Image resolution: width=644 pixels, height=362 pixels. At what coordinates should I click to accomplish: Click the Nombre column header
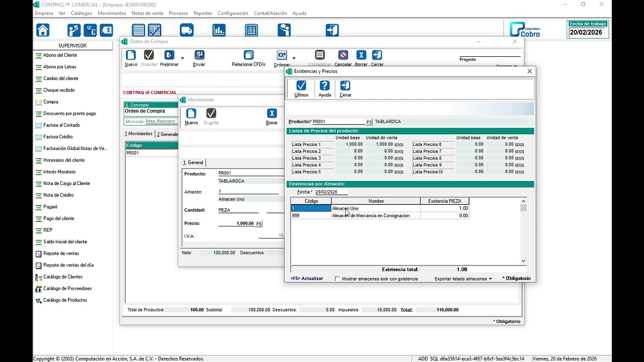click(x=376, y=201)
